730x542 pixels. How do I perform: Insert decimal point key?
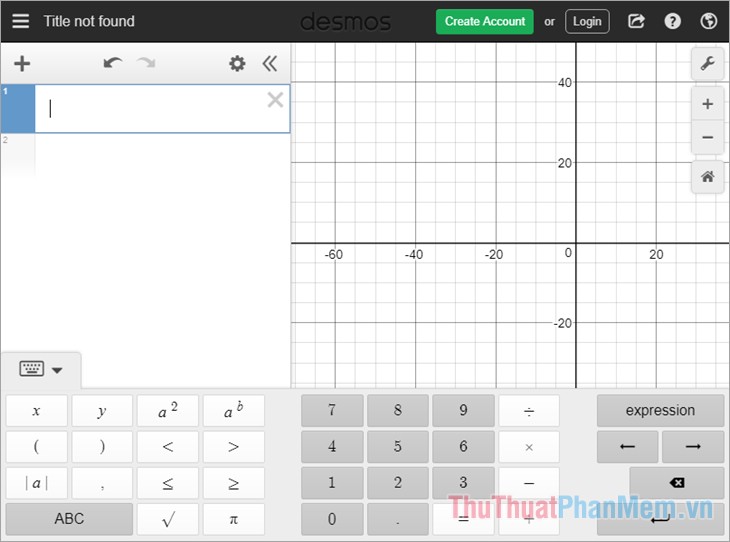click(398, 519)
